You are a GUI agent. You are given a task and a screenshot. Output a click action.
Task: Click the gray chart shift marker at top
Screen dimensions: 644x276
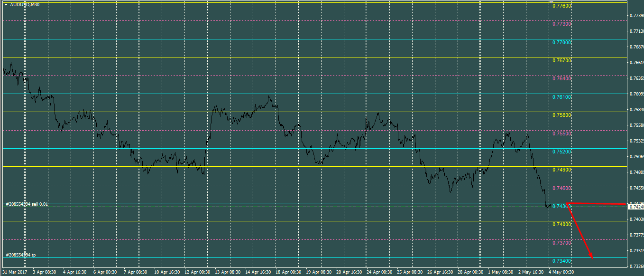[550, 2]
